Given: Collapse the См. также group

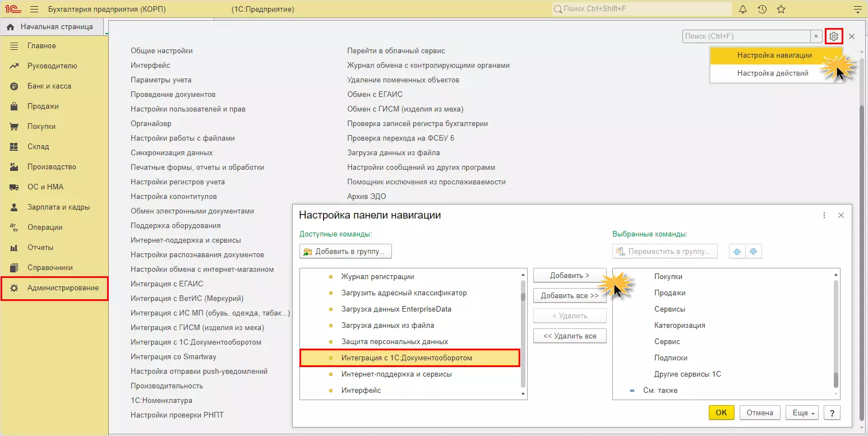Looking at the screenshot, I should click(632, 391).
